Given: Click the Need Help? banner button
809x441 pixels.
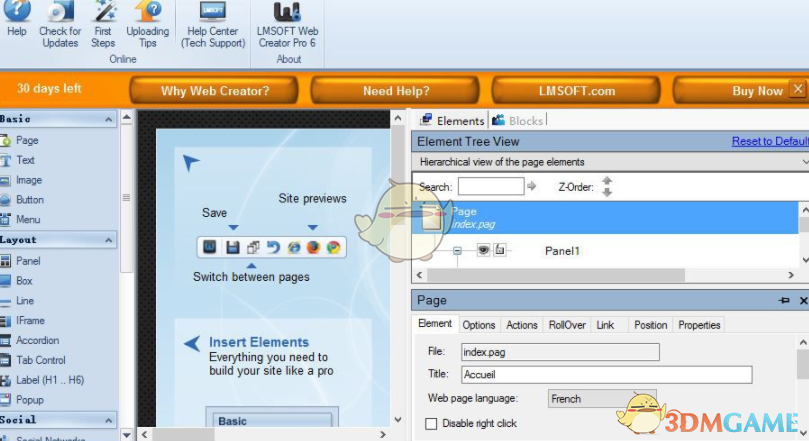Looking at the screenshot, I should [396, 91].
